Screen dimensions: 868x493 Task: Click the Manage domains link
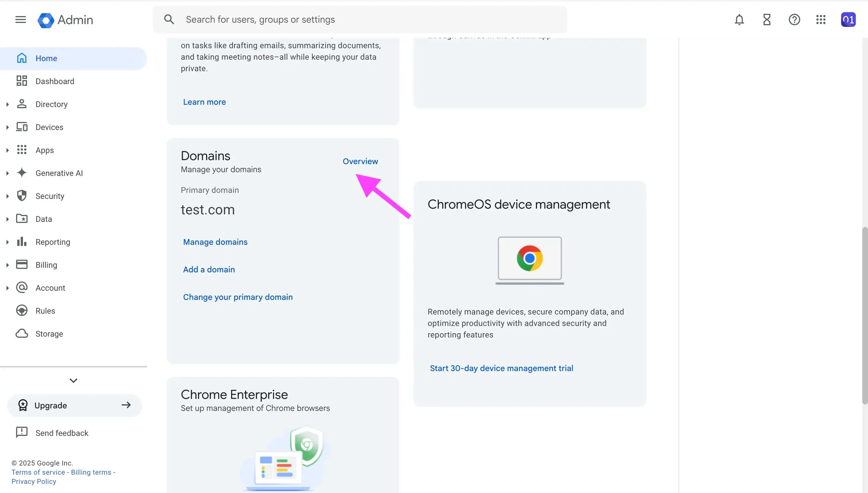click(x=215, y=242)
